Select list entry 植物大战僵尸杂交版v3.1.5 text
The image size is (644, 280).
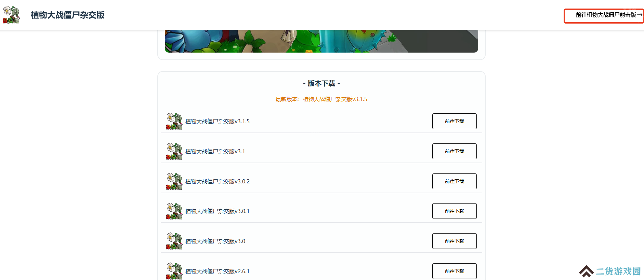coord(218,121)
